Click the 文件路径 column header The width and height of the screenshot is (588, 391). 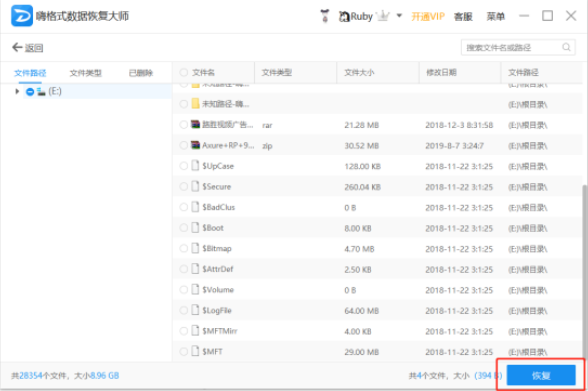[524, 72]
